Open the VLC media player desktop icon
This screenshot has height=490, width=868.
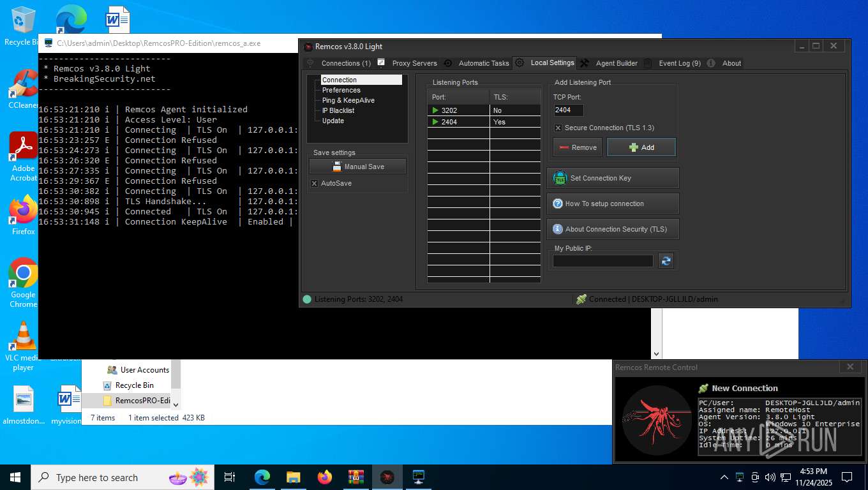[23, 346]
